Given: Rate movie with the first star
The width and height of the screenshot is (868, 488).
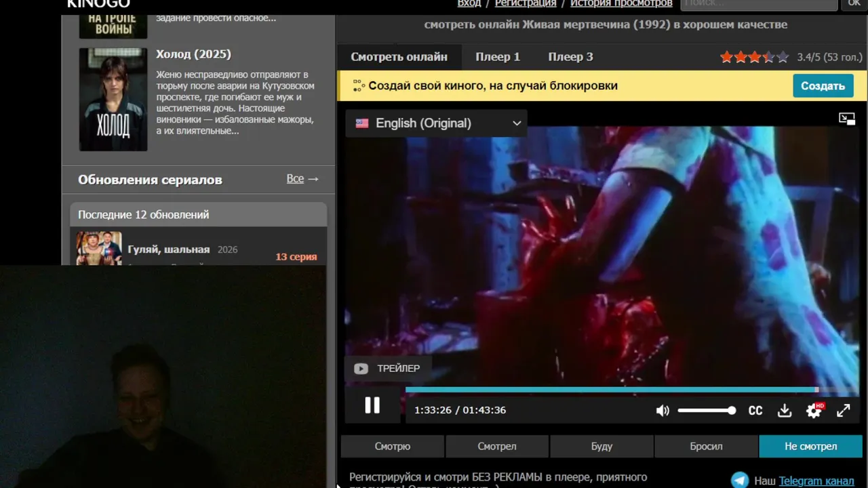Looking at the screenshot, I should pos(727,57).
